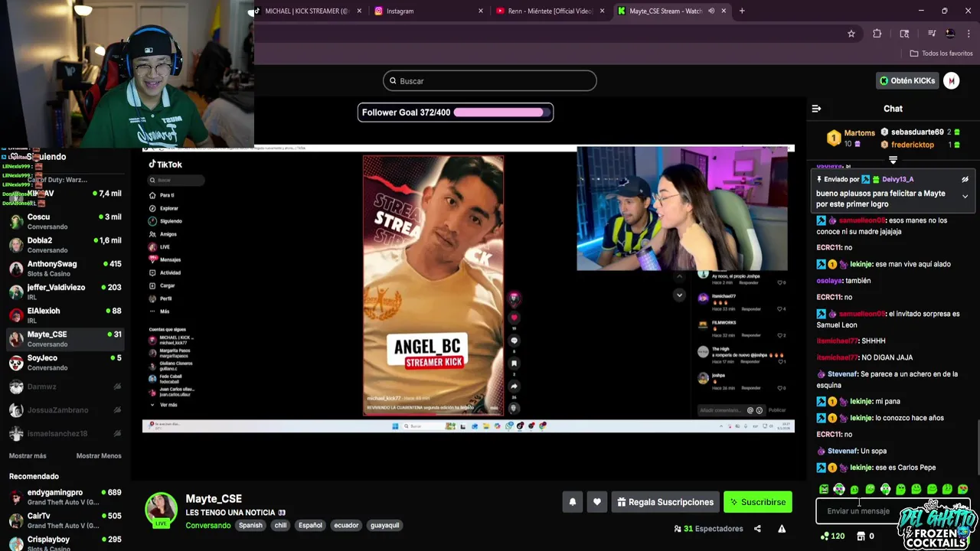Click the chill tag
Image resolution: width=980 pixels, height=551 pixels.
click(x=280, y=525)
